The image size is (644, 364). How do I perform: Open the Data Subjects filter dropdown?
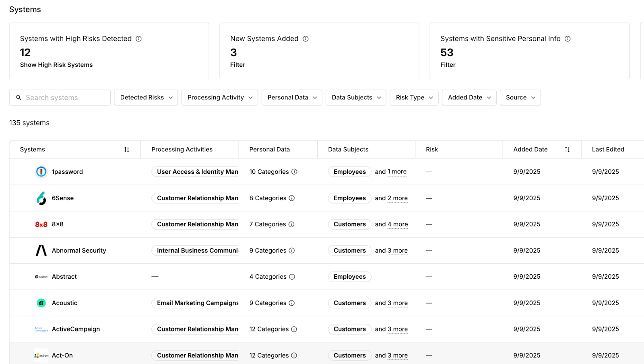[x=356, y=97]
